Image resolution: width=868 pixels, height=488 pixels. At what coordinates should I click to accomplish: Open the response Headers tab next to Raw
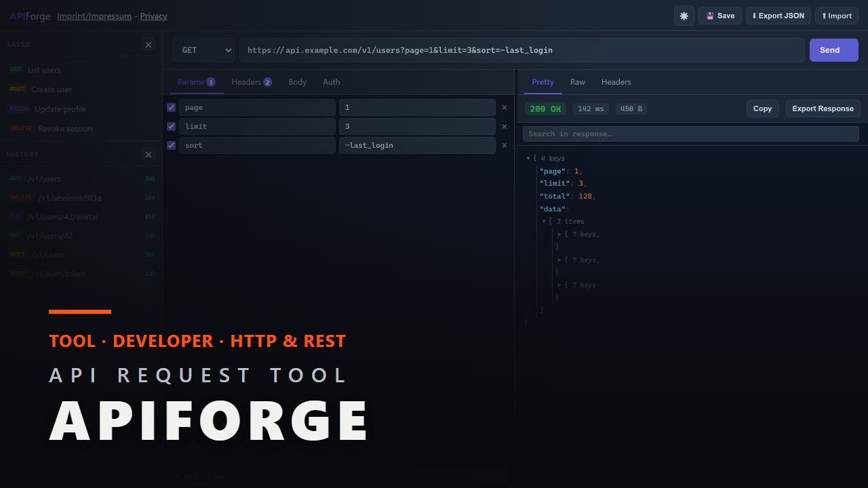616,82
